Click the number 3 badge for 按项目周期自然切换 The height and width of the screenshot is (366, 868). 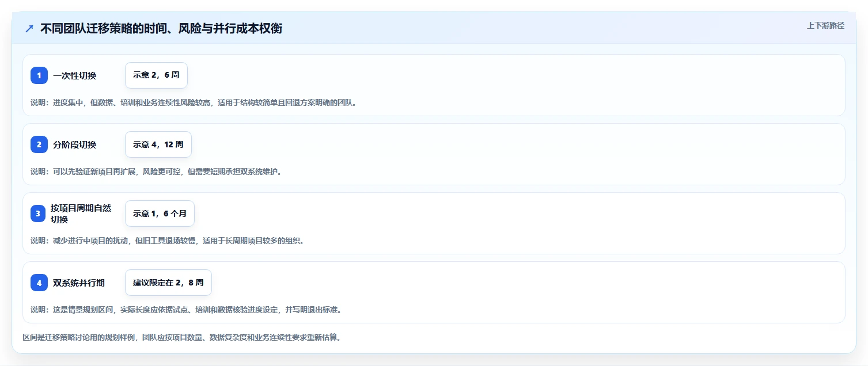pos(38,213)
